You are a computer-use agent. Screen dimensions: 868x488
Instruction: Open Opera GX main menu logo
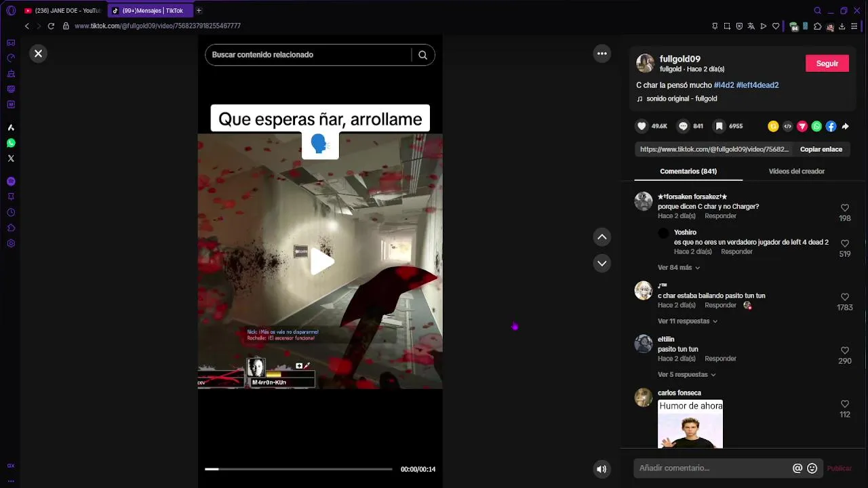(x=11, y=11)
